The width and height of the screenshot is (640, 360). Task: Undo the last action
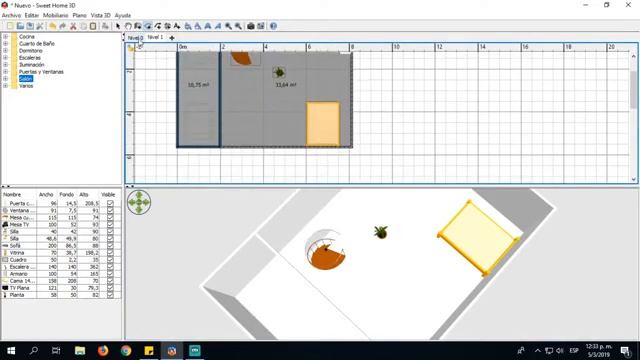point(53,26)
